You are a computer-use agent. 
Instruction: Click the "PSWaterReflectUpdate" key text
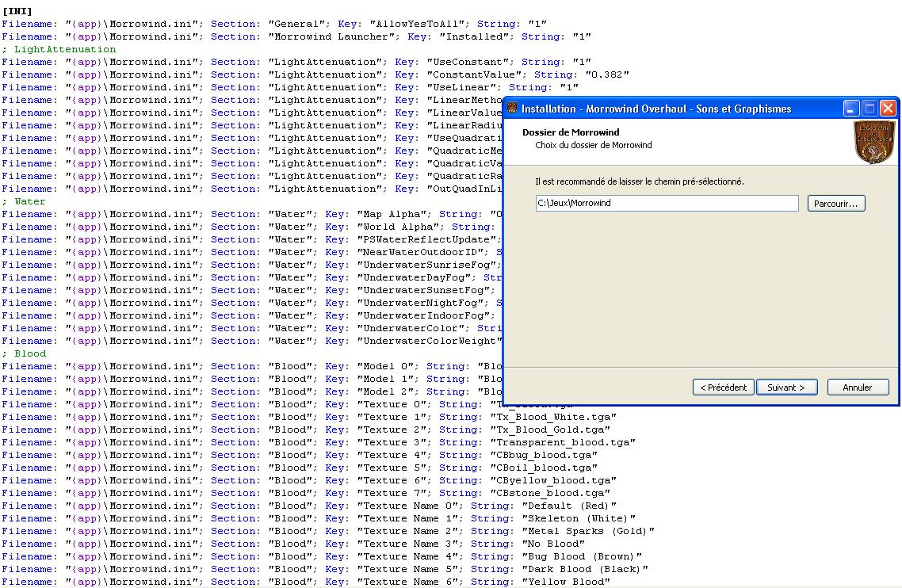pyautogui.click(x=426, y=239)
